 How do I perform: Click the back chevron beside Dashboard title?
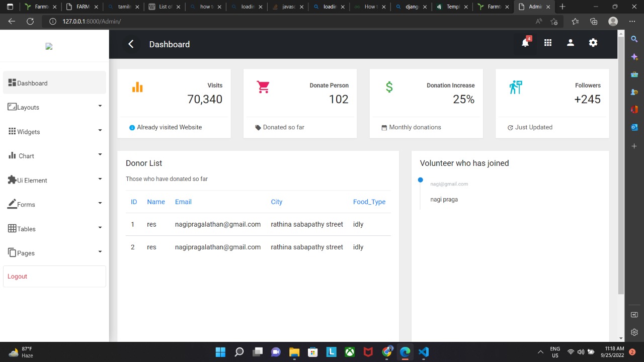point(131,44)
